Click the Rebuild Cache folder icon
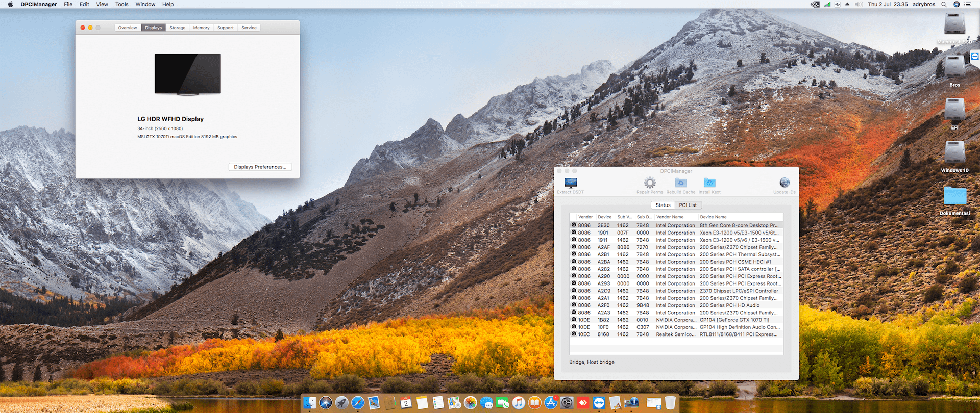This screenshot has width=980, height=413. tap(680, 183)
